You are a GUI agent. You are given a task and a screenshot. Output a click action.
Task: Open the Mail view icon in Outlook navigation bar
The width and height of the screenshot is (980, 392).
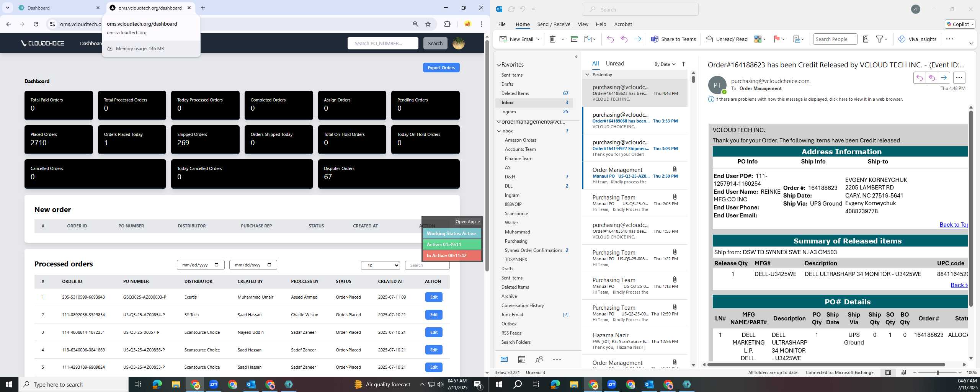504,359
